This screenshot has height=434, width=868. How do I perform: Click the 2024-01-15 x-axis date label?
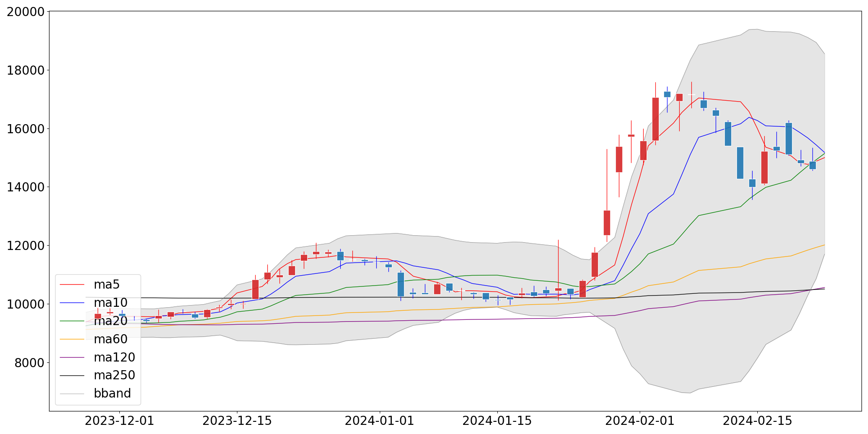(x=497, y=421)
